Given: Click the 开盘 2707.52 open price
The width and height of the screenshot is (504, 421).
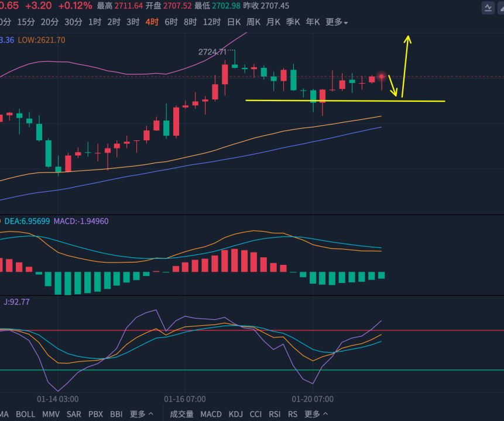Looking at the screenshot, I should click(x=169, y=6).
